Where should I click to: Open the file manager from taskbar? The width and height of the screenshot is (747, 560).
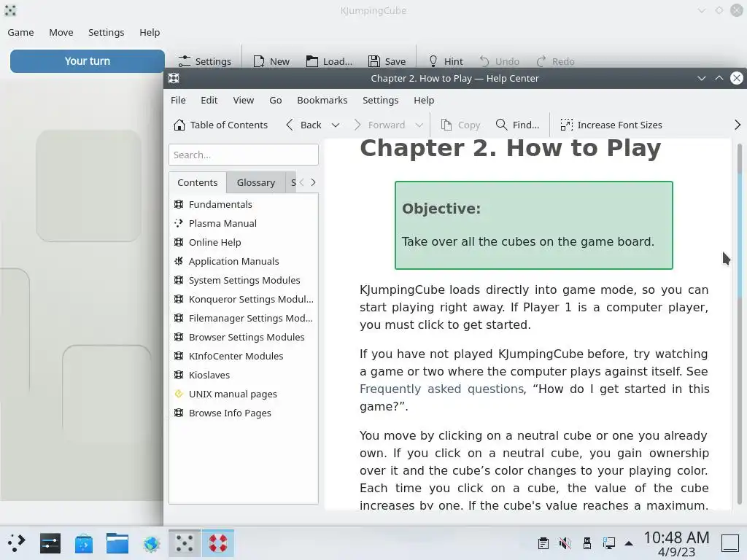(x=117, y=542)
